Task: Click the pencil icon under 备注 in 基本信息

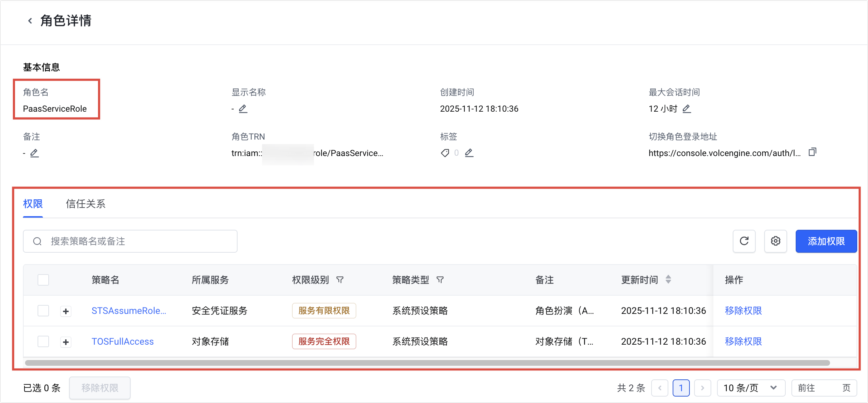Action: click(34, 153)
